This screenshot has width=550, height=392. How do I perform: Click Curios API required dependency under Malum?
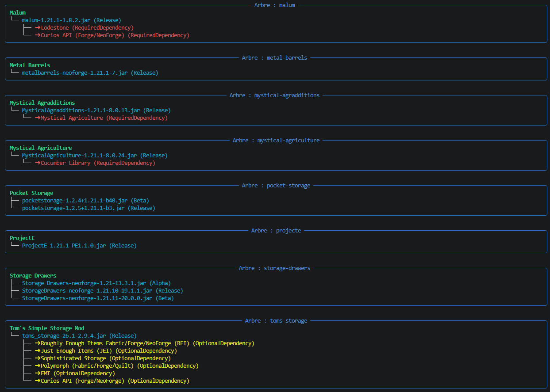coord(112,35)
